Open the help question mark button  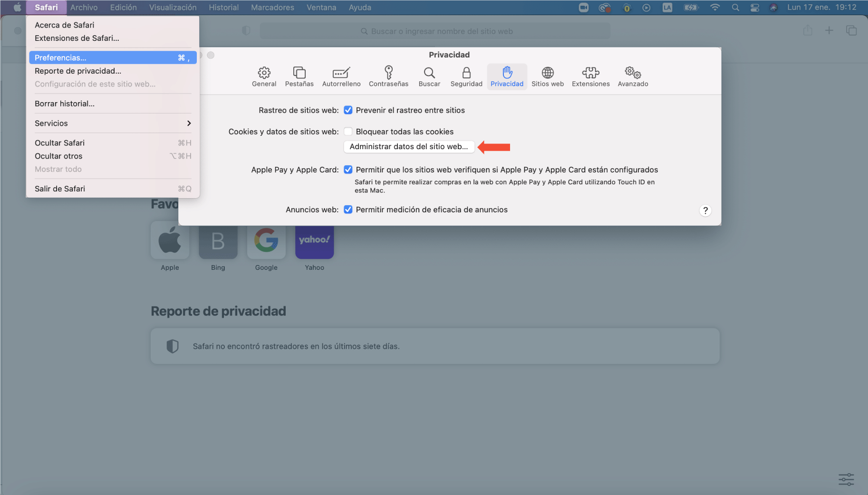point(705,210)
